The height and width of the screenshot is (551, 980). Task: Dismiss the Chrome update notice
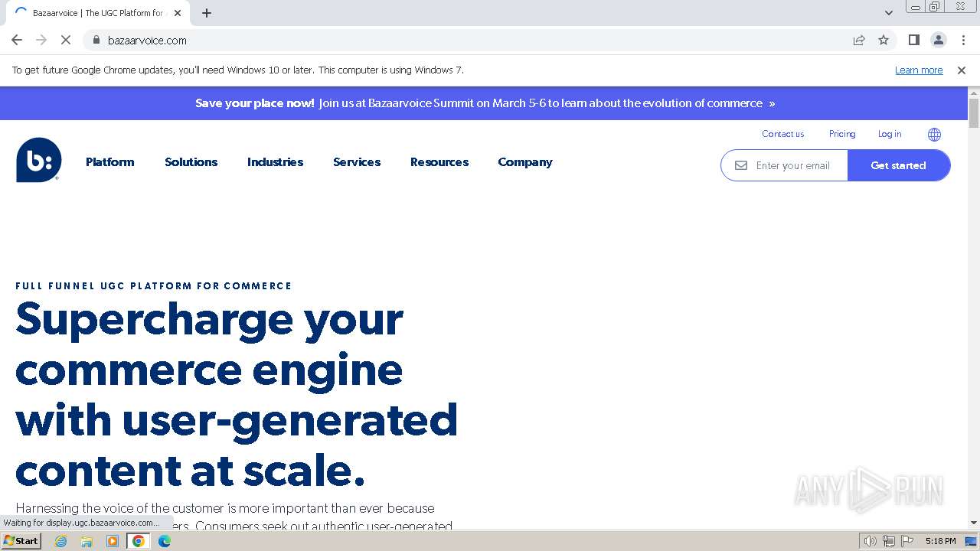[x=962, y=70]
